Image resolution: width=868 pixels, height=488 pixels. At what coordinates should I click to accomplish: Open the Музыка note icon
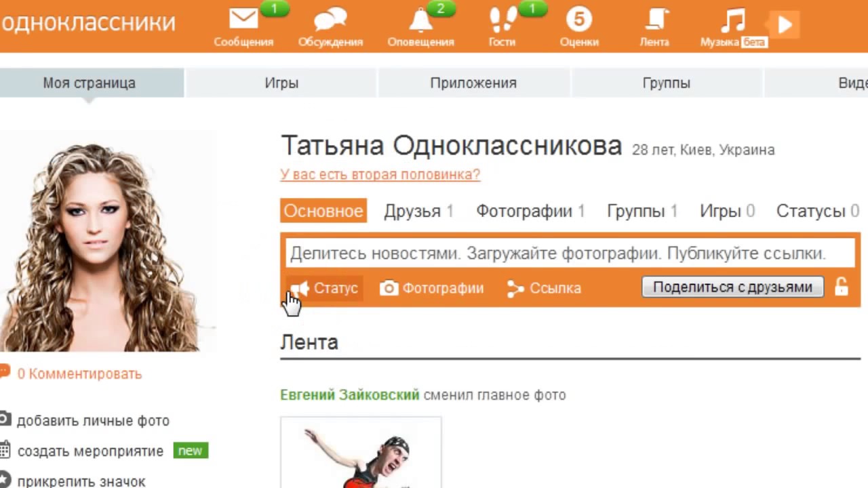click(732, 20)
